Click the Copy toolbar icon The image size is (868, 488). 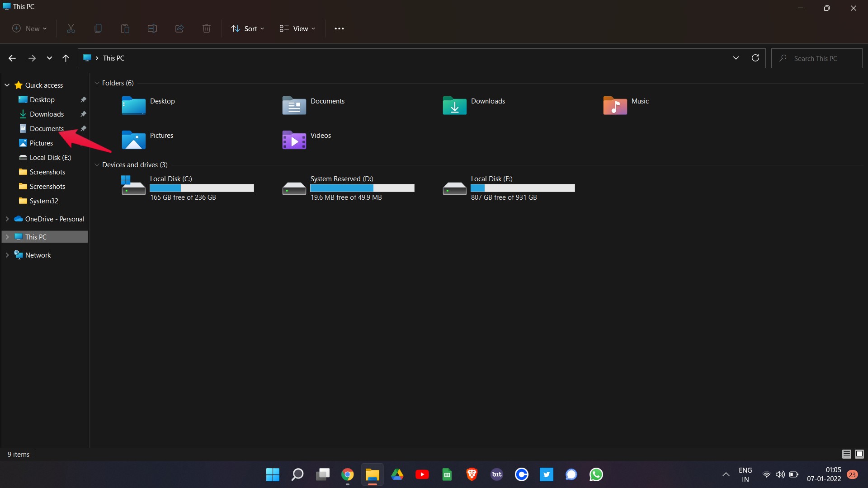click(x=98, y=28)
